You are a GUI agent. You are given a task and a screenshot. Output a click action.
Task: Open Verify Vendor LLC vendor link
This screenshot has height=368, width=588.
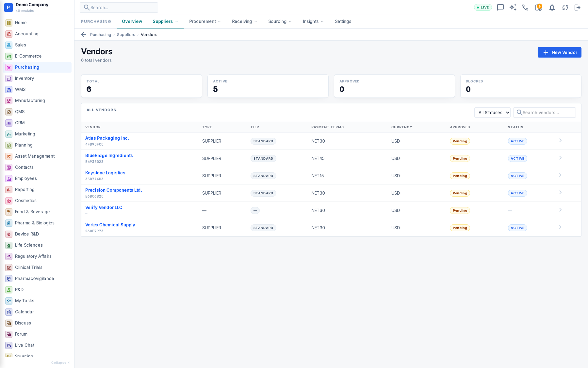point(104,207)
